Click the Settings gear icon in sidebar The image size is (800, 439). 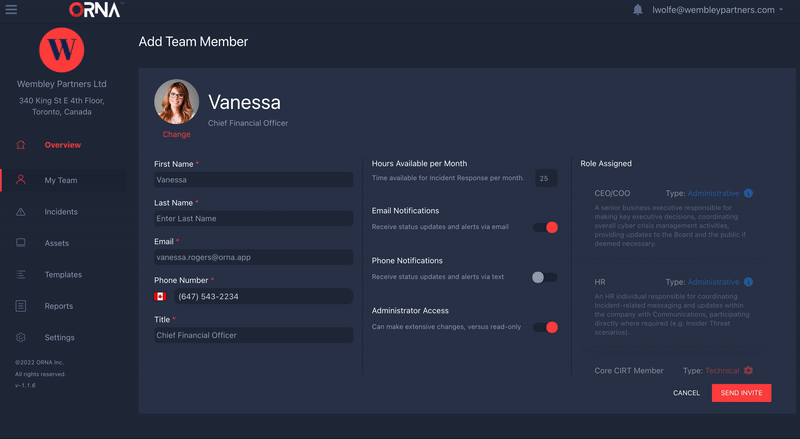point(20,337)
